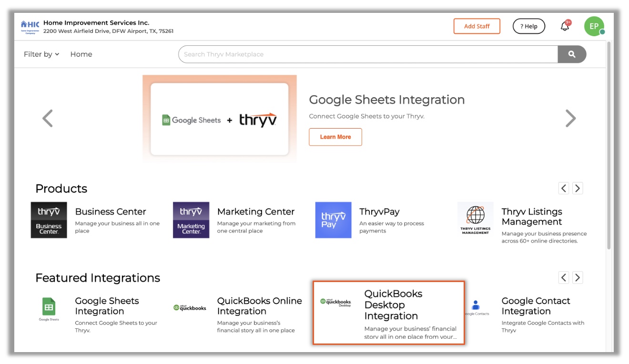Open the ThryvPay product icon
The width and height of the screenshot is (629, 364).
[333, 220]
